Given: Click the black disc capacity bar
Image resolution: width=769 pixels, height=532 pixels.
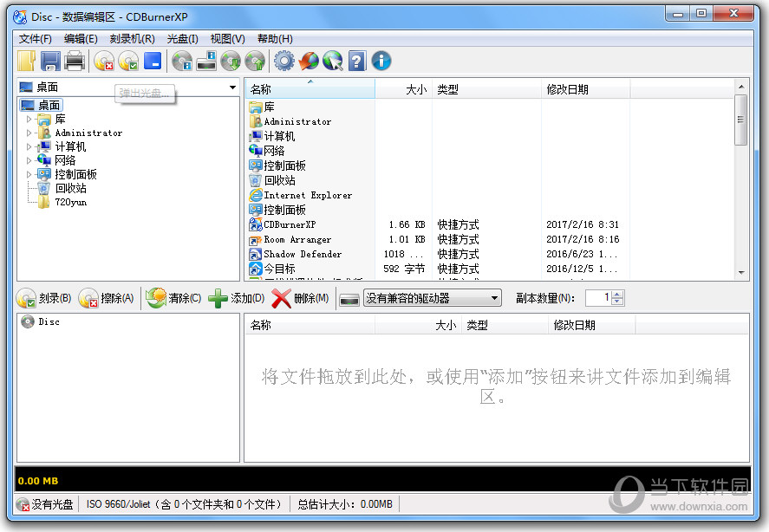Looking at the screenshot, I should (x=382, y=480).
